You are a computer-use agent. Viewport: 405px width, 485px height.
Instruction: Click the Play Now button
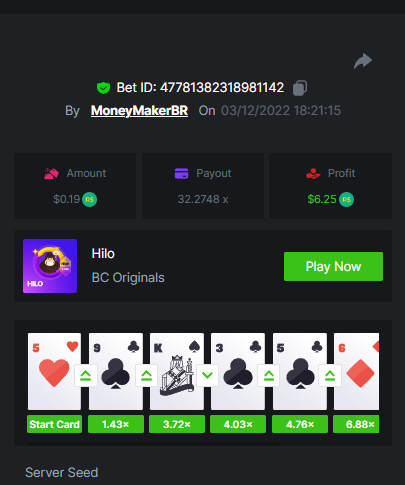pyautogui.click(x=333, y=267)
